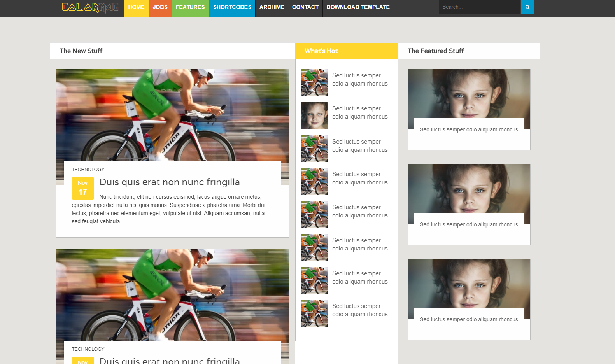Screen dimensions: 615x364
Task: Go to the Jobs page
Action: click(160, 7)
